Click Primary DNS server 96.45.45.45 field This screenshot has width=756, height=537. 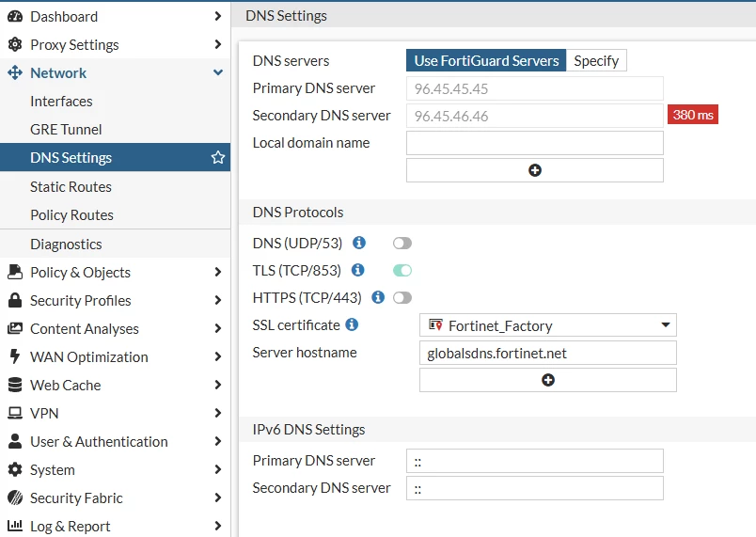(535, 88)
